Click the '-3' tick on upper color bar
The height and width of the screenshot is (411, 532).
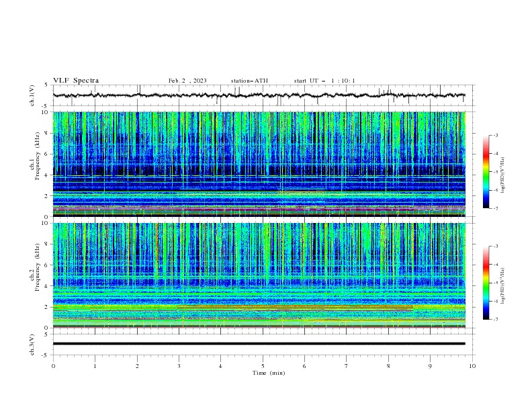[x=495, y=135]
